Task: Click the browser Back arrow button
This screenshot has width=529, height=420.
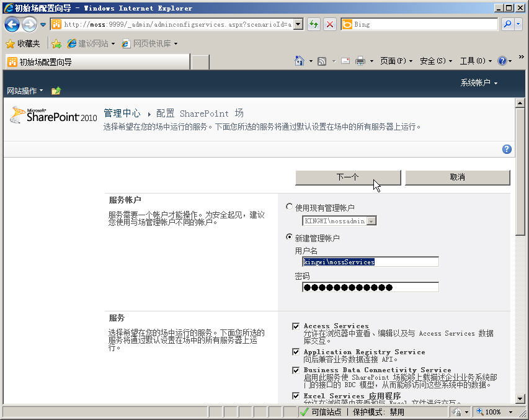Action: (x=12, y=25)
